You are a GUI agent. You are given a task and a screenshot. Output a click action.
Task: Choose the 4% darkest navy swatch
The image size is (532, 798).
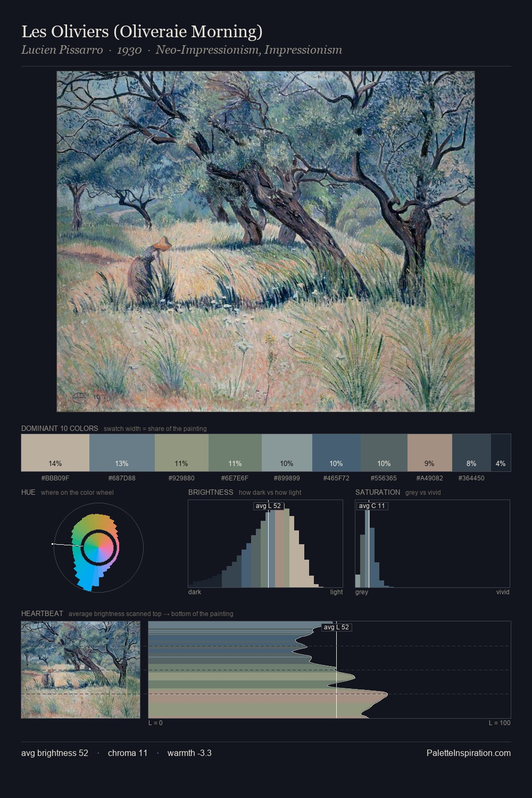(x=501, y=453)
